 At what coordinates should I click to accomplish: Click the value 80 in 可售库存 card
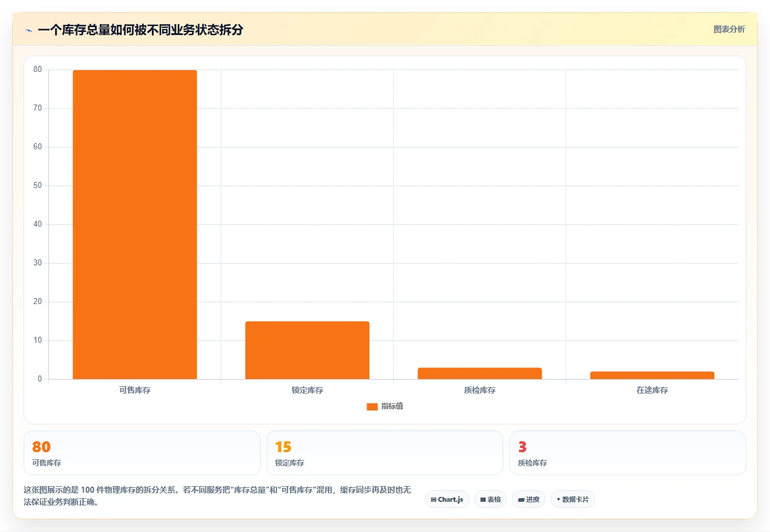pyautogui.click(x=41, y=447)
